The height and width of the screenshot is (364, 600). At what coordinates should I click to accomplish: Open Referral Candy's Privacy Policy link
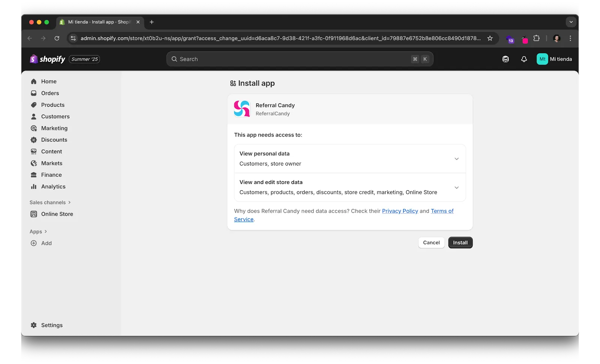(x=399, y=211)
